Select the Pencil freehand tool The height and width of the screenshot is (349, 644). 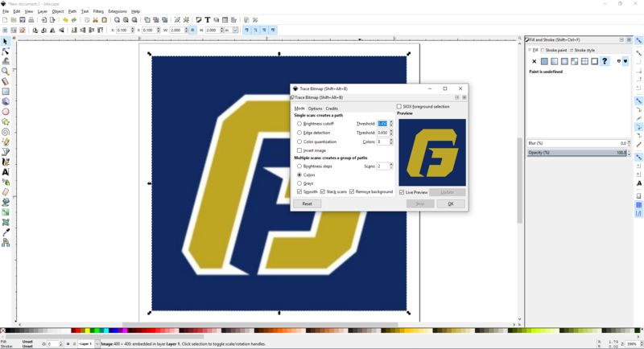point(6,142)
